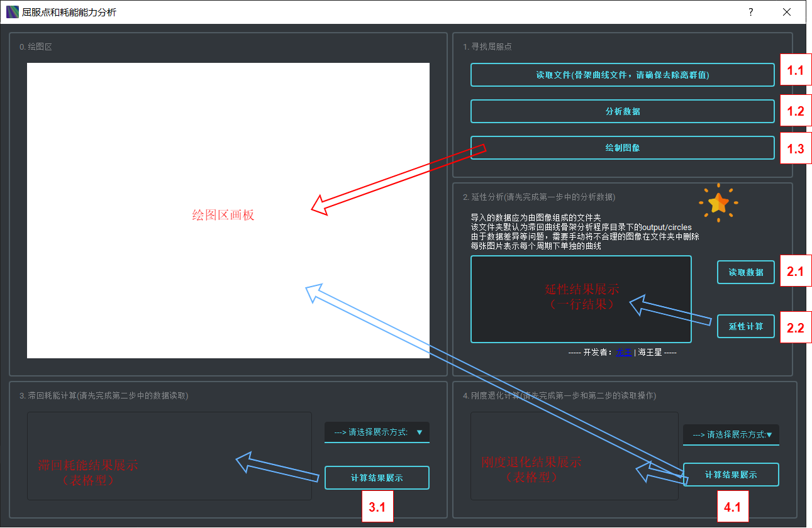Screen dimensions: 812x528
Task: Click the '3. 滞回耗能计算' group title
Action: tap(104, 395)
